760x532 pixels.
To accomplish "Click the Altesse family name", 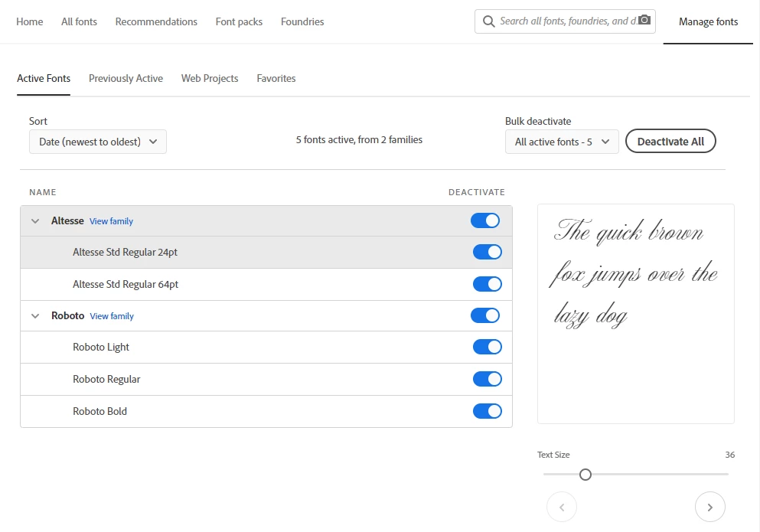I will (x=67, y=220).
